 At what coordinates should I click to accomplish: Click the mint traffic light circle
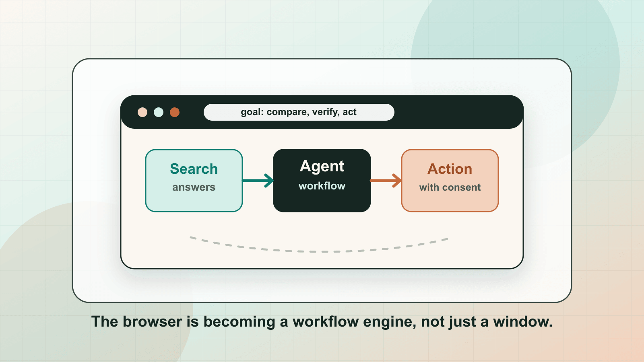[x=159, y=112]
